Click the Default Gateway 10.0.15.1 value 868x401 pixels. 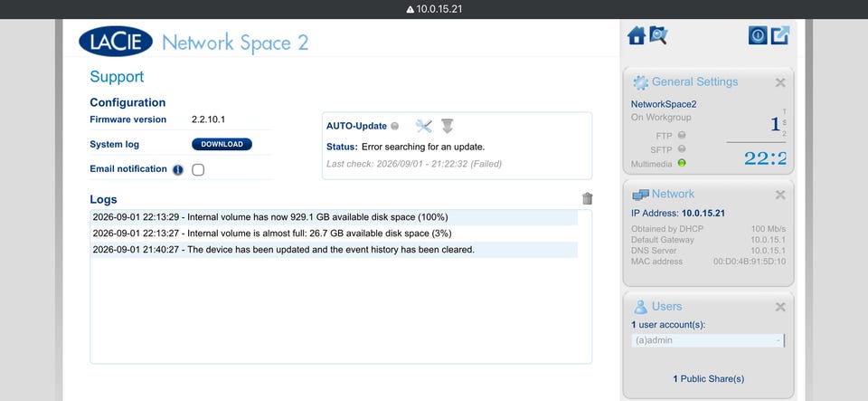point(768,240)
